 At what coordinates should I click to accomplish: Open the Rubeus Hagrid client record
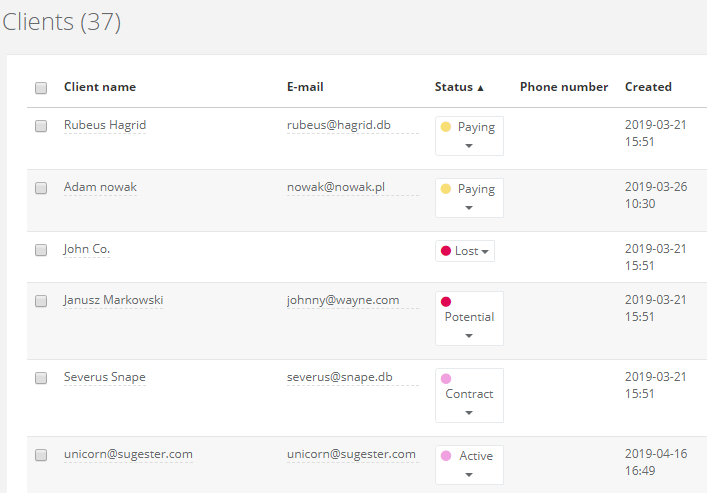point(105,126)
